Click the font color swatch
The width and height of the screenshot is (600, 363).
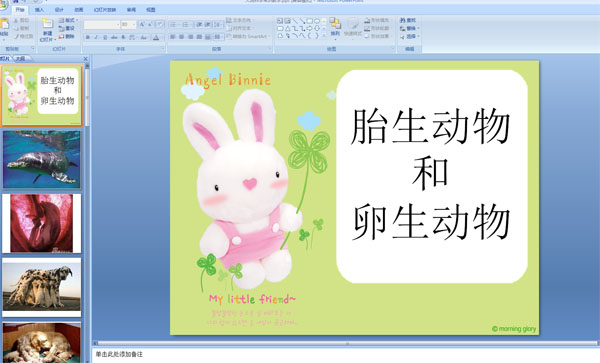(x=156, y=37)
